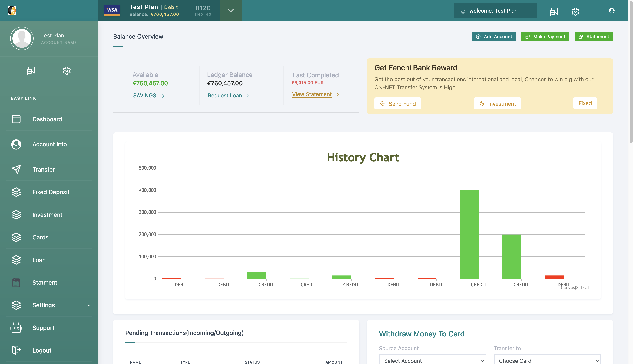The height and width of the screenshot is (364, 633).
Task: Click the Fenchi bank logo at top left
Action: click(12, 11)
